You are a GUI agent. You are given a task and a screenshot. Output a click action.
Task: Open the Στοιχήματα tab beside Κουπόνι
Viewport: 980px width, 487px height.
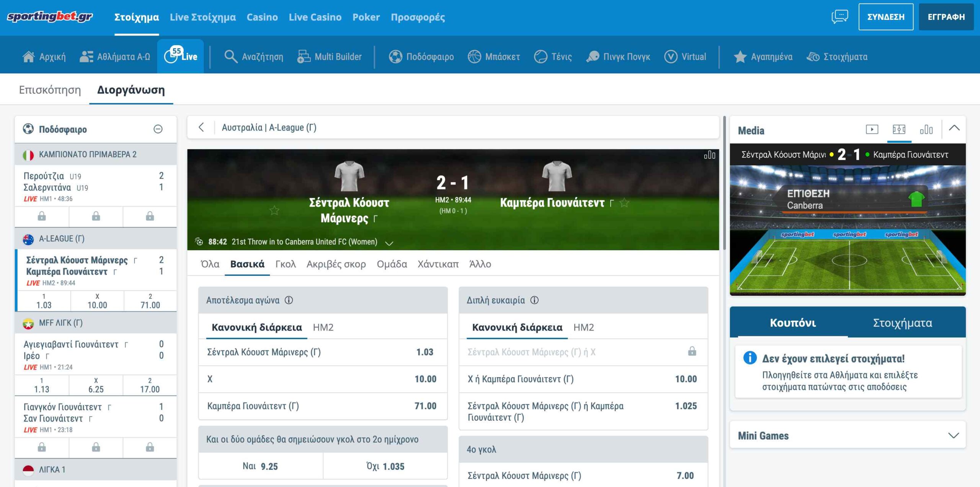pos(902,323)
